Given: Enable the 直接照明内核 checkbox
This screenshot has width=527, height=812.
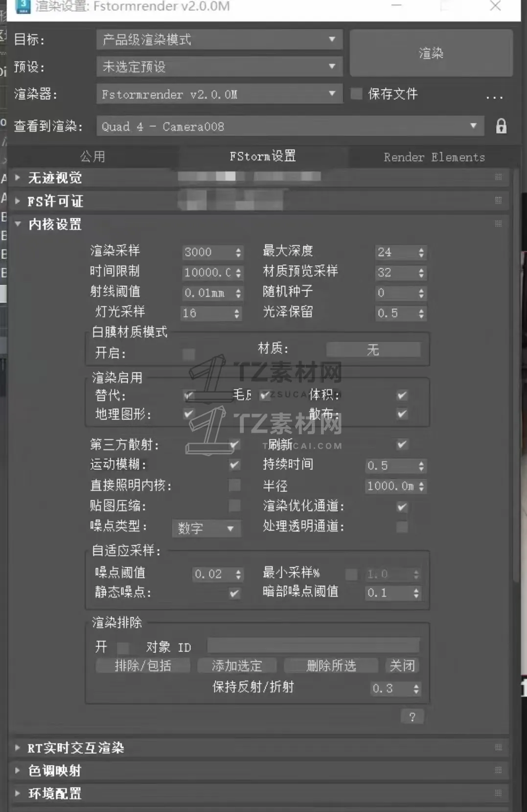Looking at the screenshot, I should coord(235,485).
